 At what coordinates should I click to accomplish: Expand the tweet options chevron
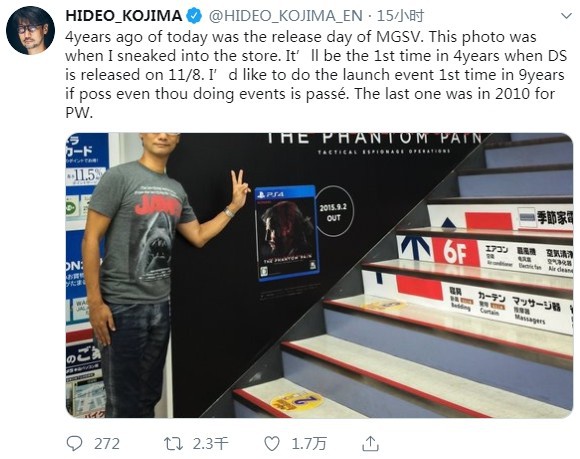click(x=566, y=16)
